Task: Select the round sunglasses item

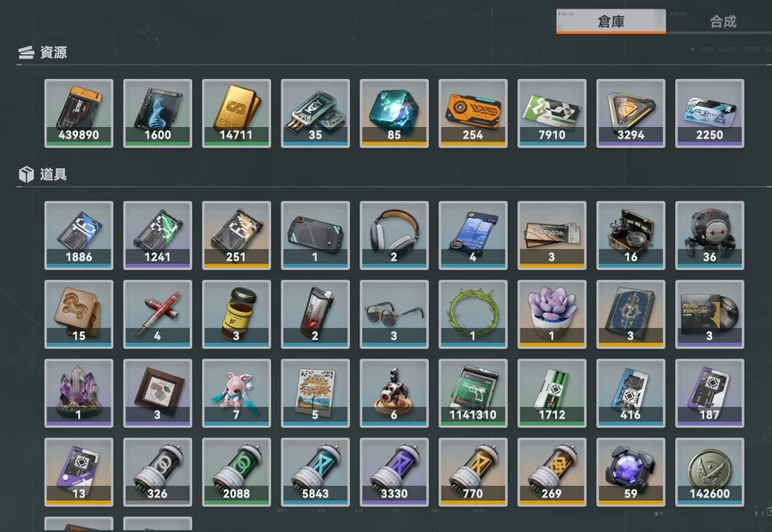Action: pos(394,314)
